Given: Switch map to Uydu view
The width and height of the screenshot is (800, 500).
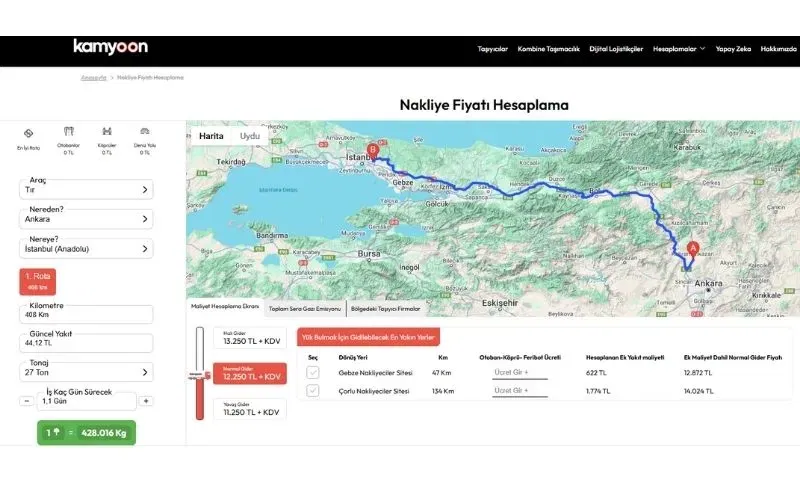Looking at the screenshot, I should [250, 135].
